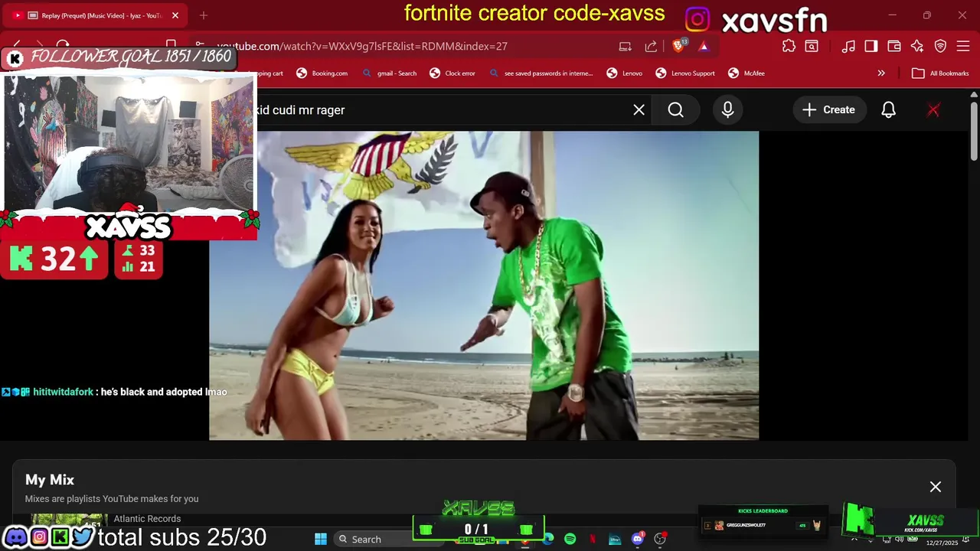The height and width of the screenshot is (551, 980).
Task: Open the Booking.com bookmark
Action: click(x=322, y=73)
